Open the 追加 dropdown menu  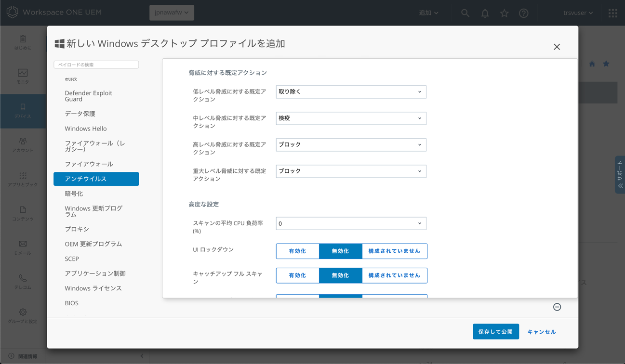tap(428, 13)
